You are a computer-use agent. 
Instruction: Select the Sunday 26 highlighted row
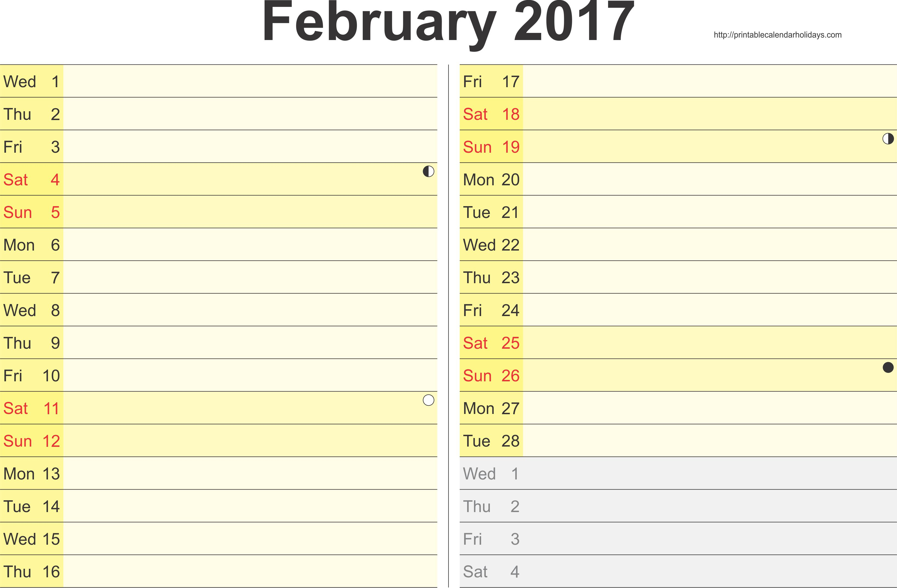coord(675,375)
